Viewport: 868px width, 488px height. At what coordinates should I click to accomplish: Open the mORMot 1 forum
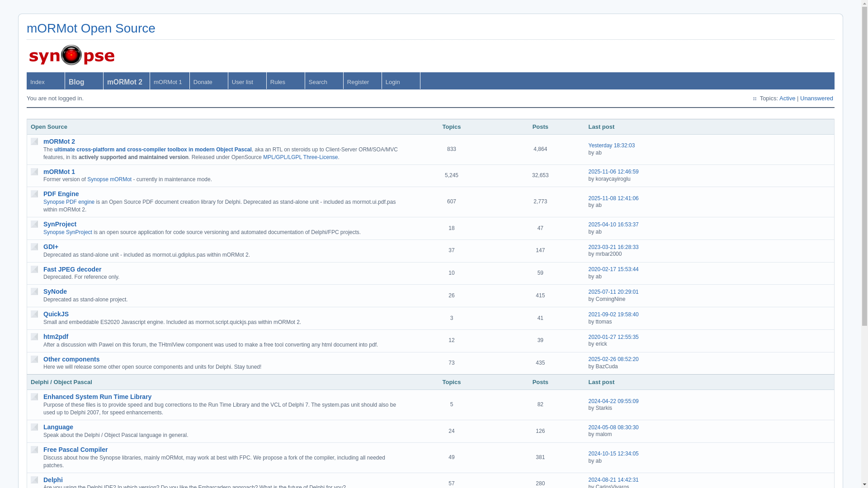pyautogui.click(x=59, y=172)
